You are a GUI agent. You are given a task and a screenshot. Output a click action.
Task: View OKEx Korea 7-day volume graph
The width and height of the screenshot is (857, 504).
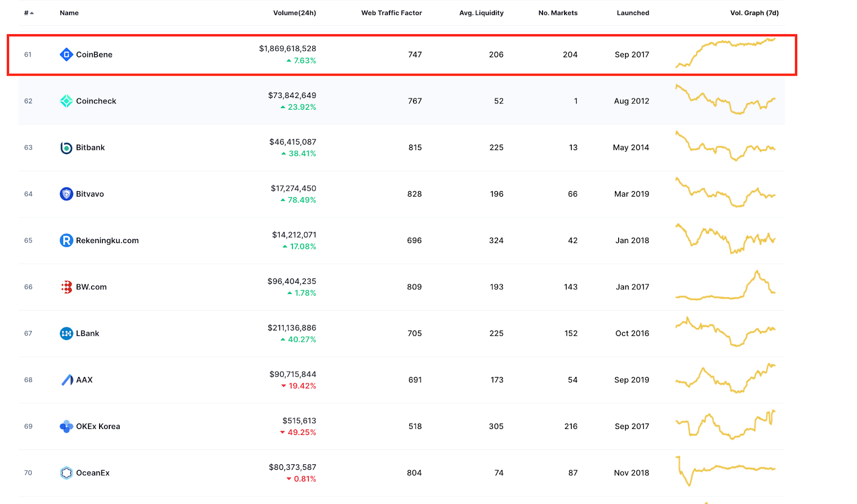click(726, 425)
